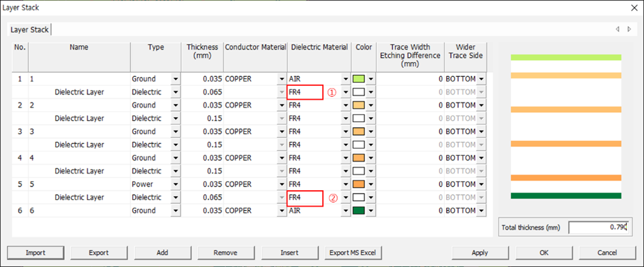Open Type dropdown for layer 5 Power
The height and width of the screenshot is (267, 644).
point(176,184)
